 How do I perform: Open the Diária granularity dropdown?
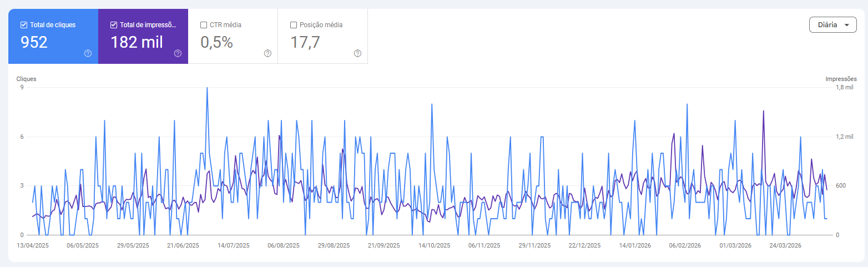coord(832,25)
